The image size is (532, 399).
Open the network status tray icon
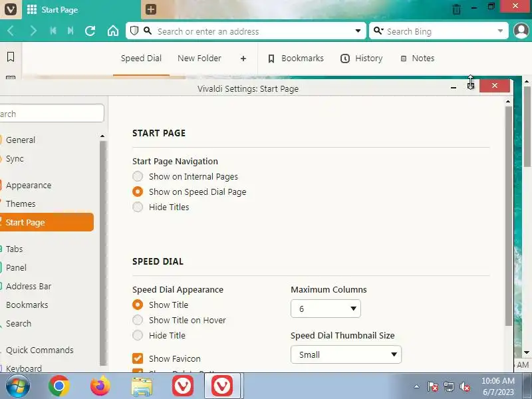[448, 386]
